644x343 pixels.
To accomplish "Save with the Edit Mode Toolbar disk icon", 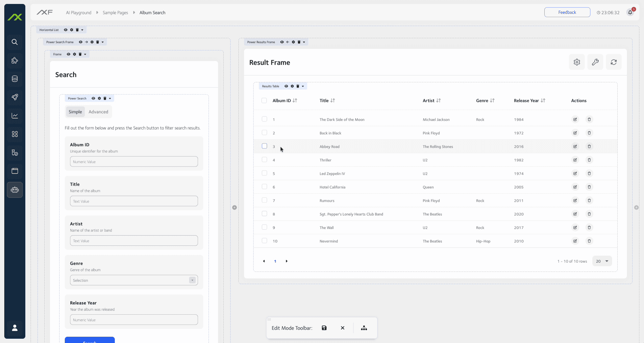I will (x=324, y=328).
